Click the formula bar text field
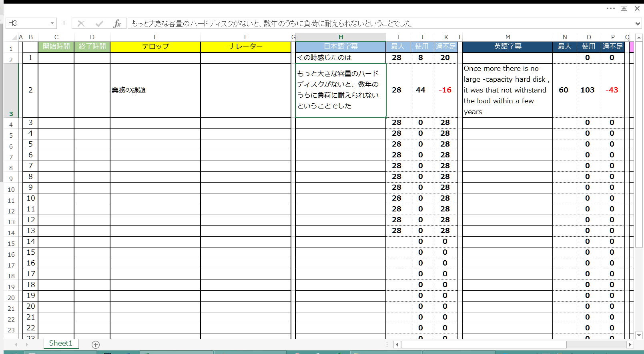644x354 pixels. pos(380,24)
